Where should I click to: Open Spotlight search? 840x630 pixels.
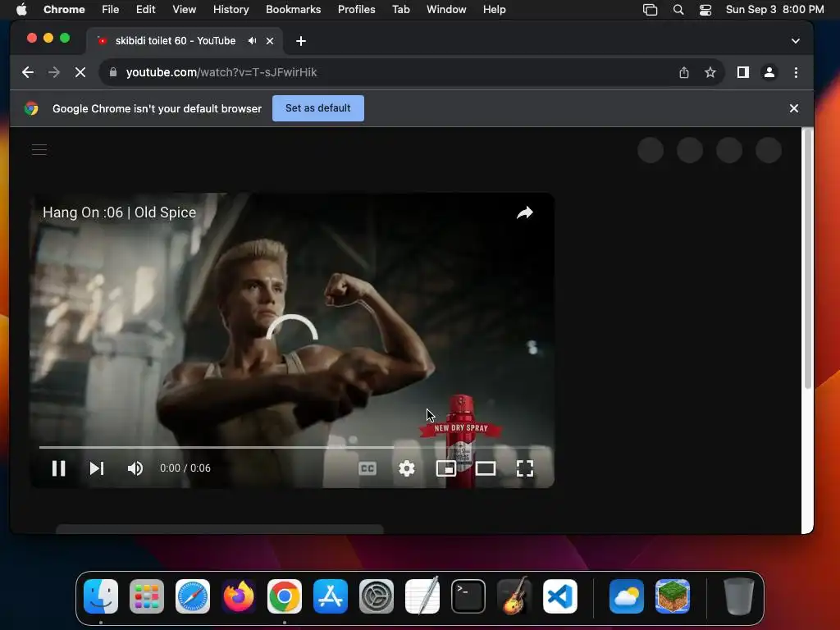point(678,10)
